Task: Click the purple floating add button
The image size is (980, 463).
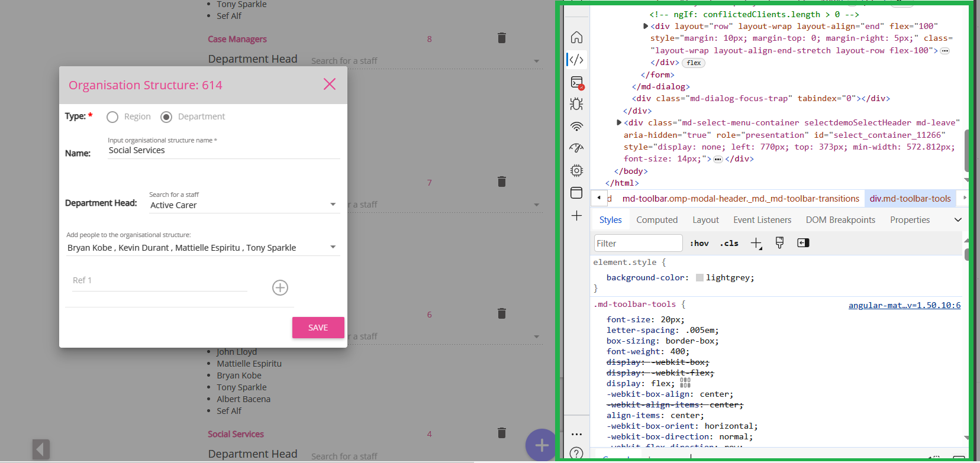Action: tap(541, 445)
